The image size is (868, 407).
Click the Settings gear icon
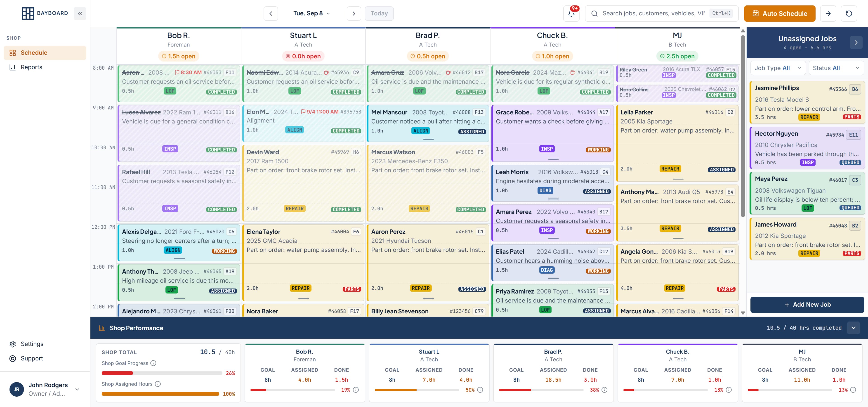click(13, 344)
